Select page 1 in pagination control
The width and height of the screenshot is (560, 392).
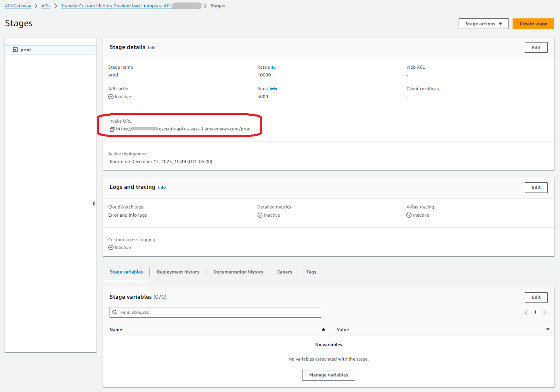point(535,312)
